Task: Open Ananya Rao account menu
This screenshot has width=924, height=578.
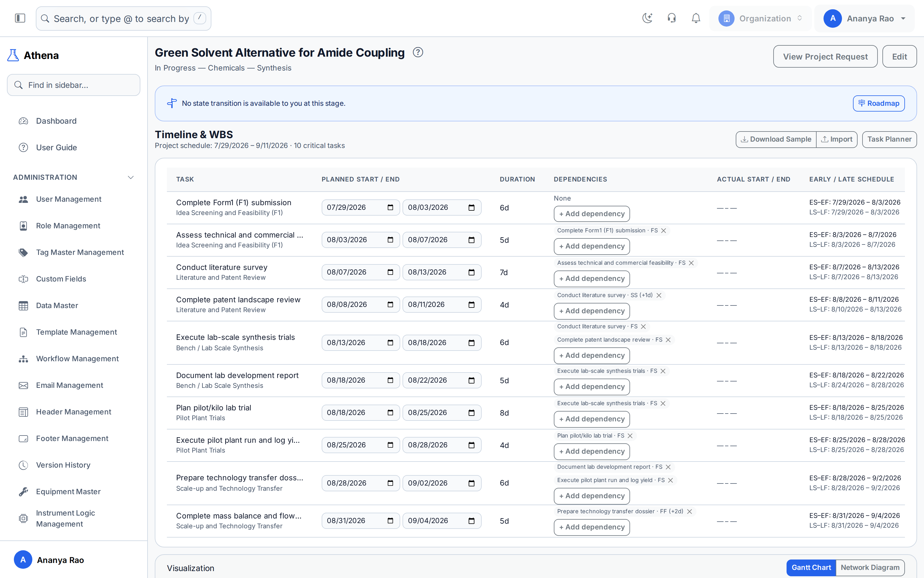Action: tap(865, 18)
